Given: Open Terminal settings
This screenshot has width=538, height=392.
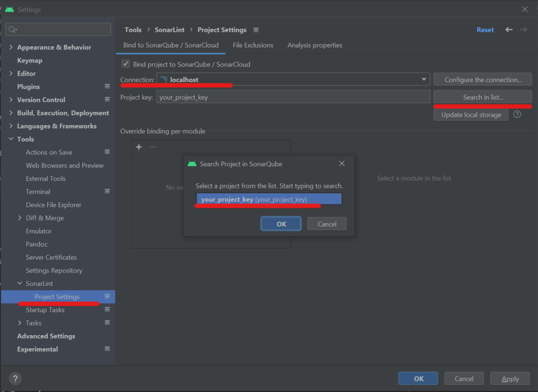Looking at the screenshot, I should pyautogui.click(x=38, y=192).
